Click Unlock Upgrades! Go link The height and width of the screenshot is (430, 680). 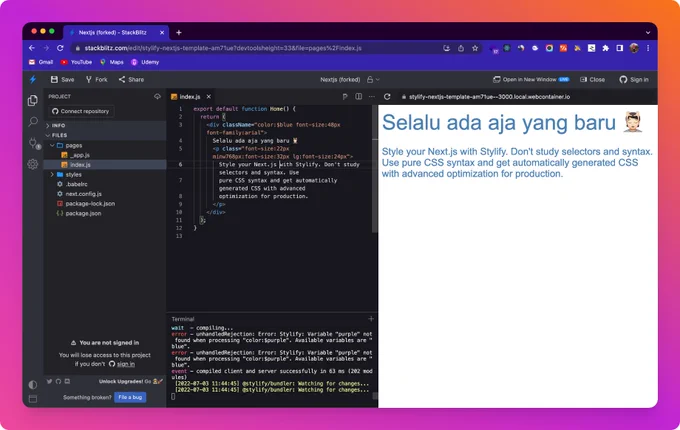[131, 381]
